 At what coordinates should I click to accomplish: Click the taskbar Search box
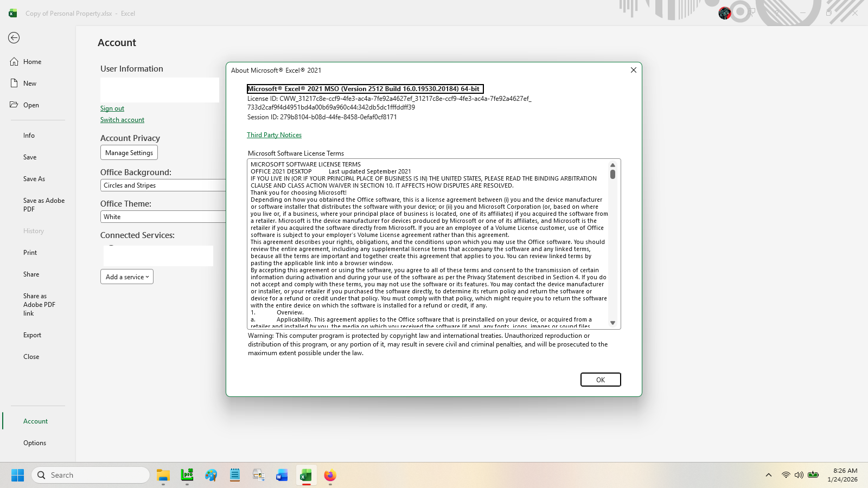(91, 476)
